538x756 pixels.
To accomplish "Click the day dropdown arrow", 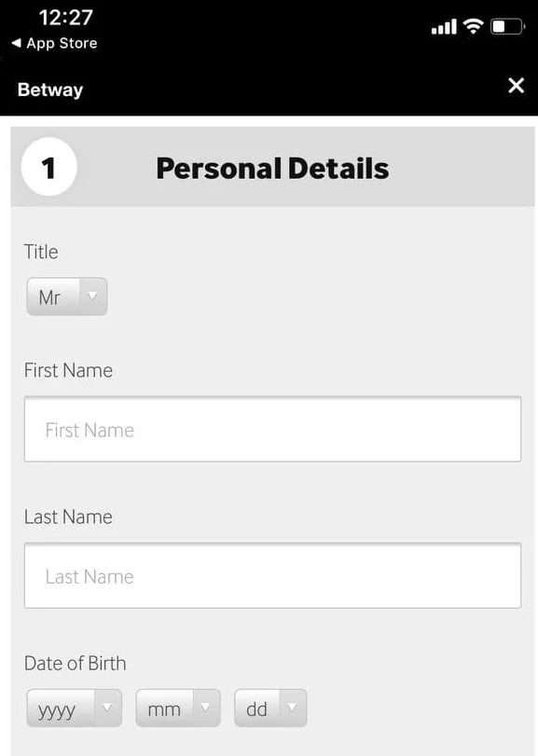I will (292, 708).
